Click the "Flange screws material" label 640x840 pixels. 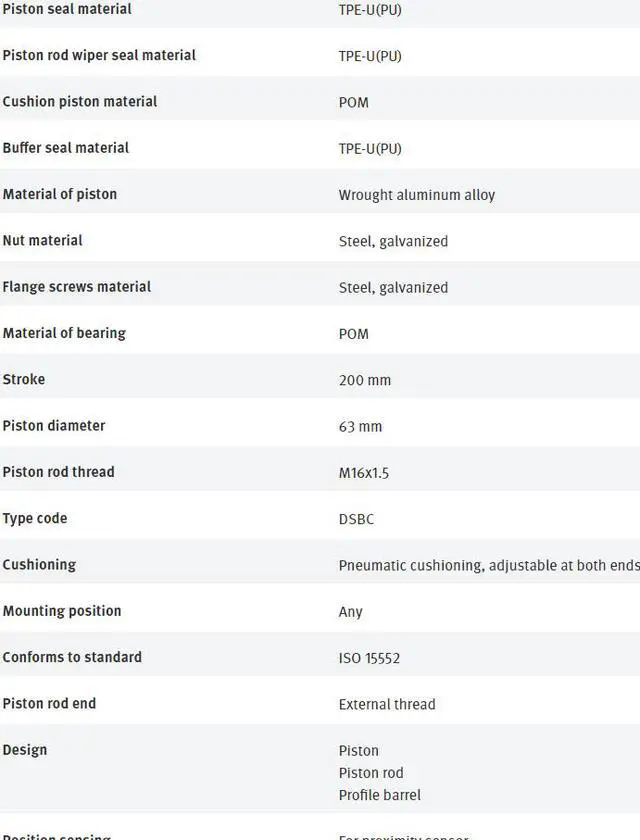click(76, 287)
